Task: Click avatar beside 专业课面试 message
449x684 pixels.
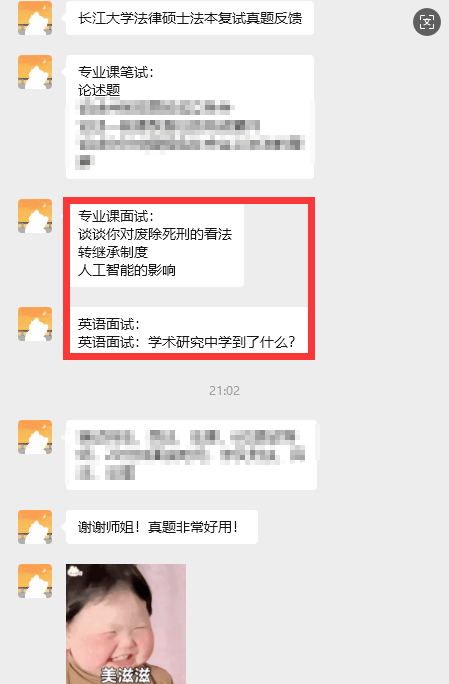Action: click(x=35, y=216)
